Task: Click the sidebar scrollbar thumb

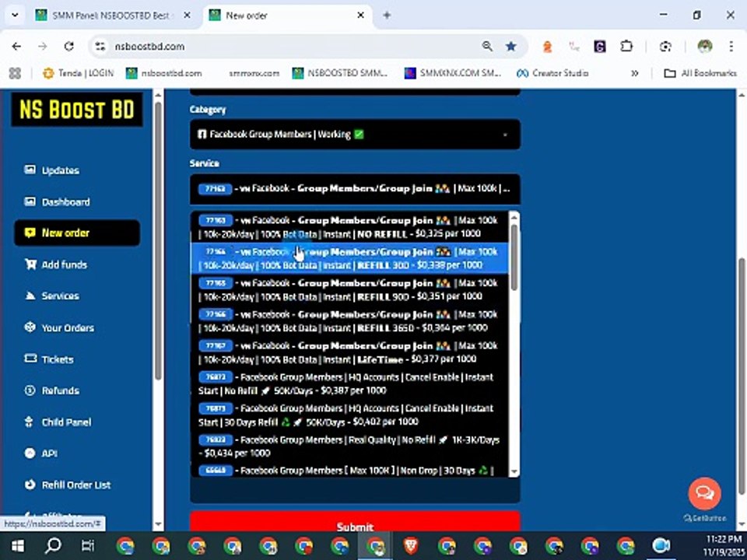Action: click(x=158, y=240)
